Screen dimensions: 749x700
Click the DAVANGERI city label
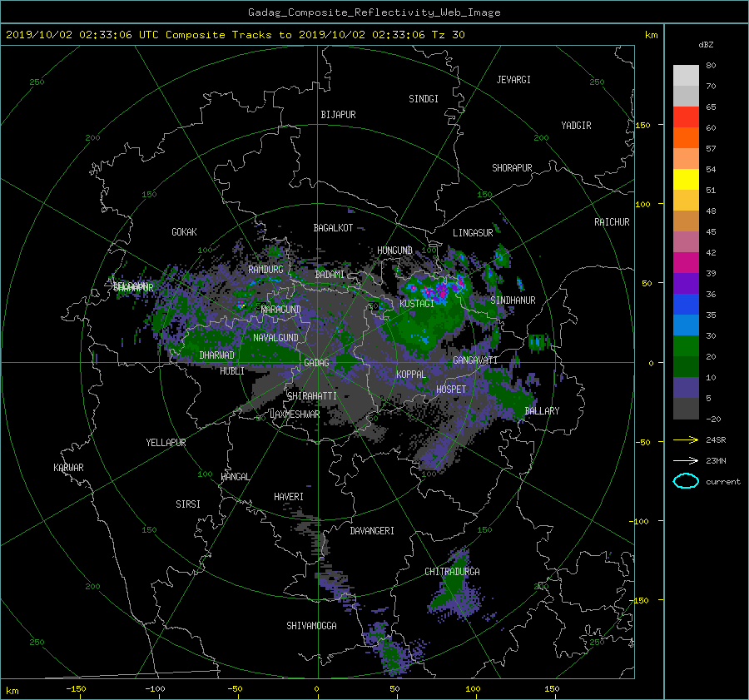click(372, 531)
